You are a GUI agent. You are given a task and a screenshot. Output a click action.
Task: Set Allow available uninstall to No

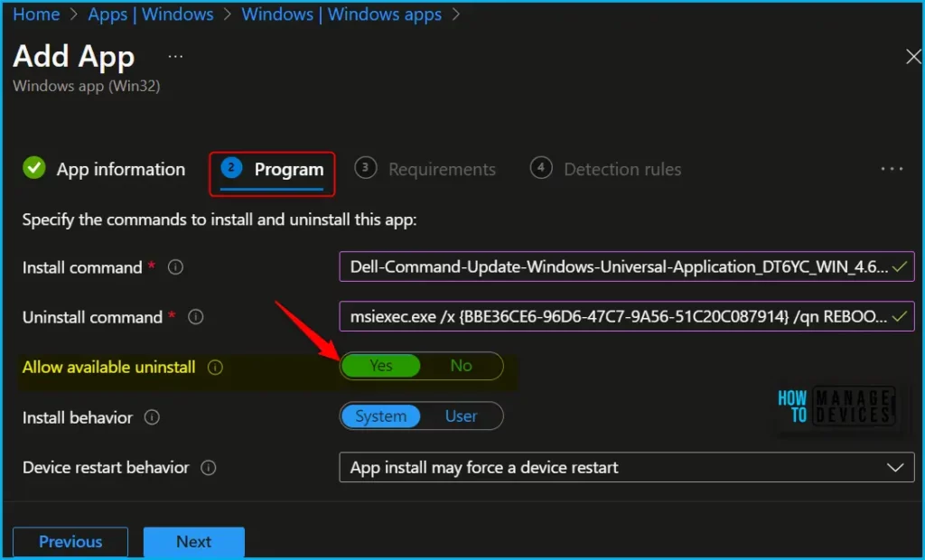(x=462, y=366)
